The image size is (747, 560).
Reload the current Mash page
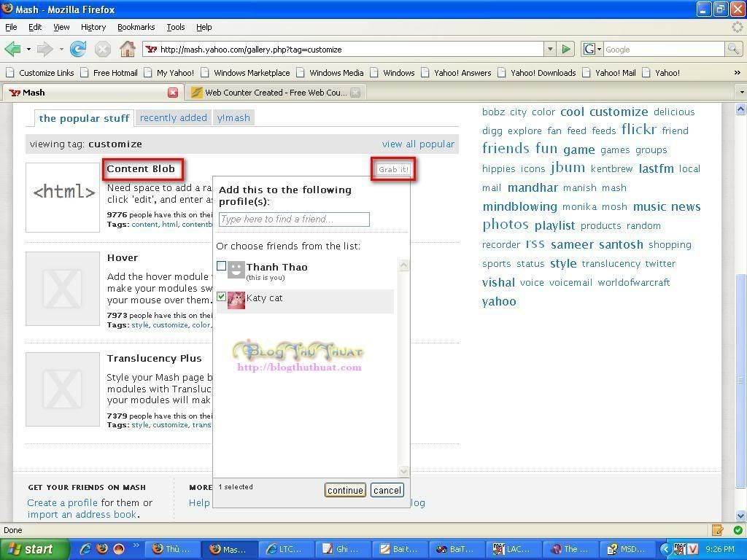[x=78, y=49]
